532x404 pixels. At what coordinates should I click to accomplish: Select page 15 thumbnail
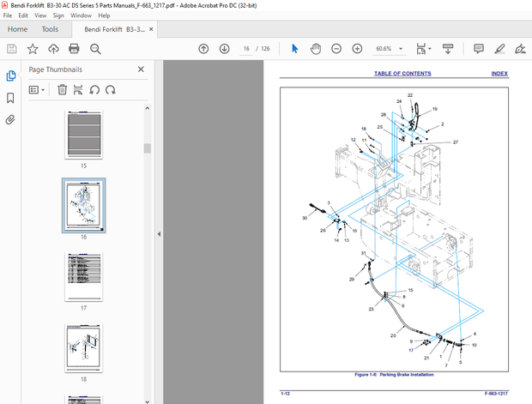click(84, 135)
